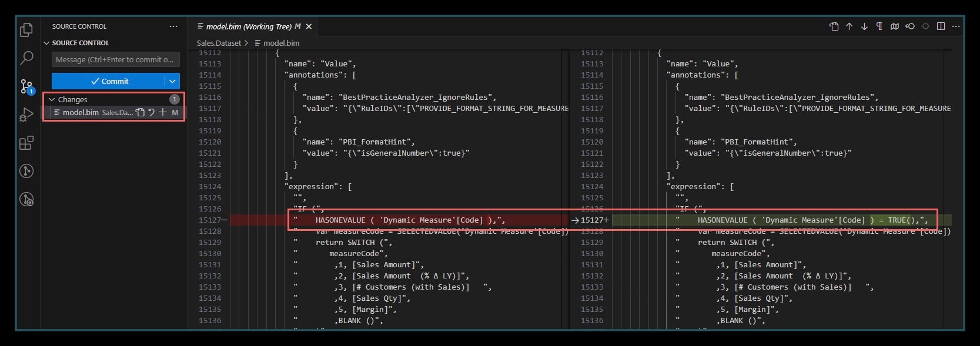The image size is (980, 346).
Task: Click the Changes count badge 1
Action: (175, 100)
